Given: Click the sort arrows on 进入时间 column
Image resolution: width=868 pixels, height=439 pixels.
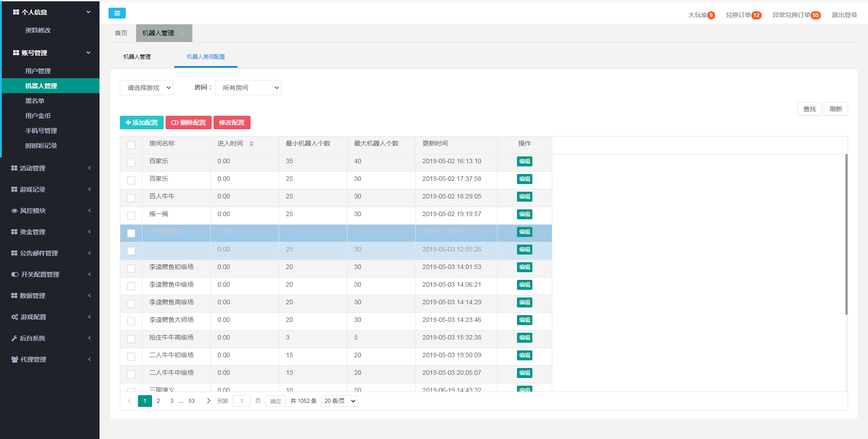Looking at the screenshot, I should 251,144.
